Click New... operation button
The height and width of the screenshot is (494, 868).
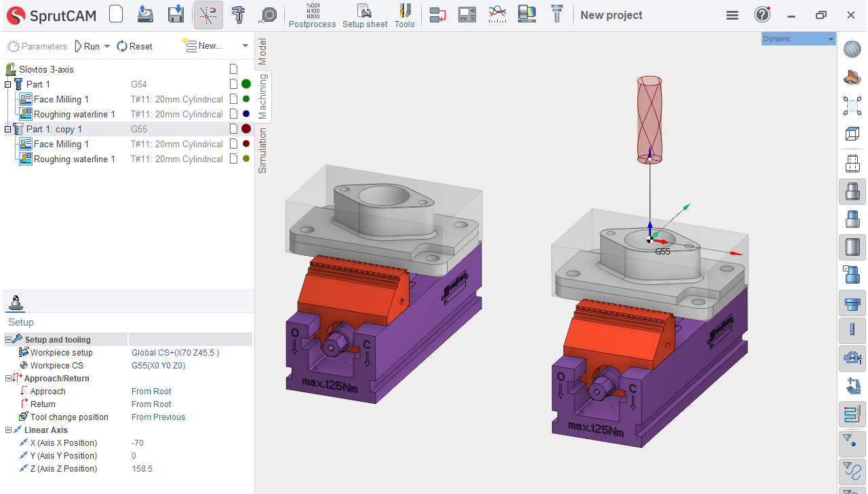tap(203, 46)
